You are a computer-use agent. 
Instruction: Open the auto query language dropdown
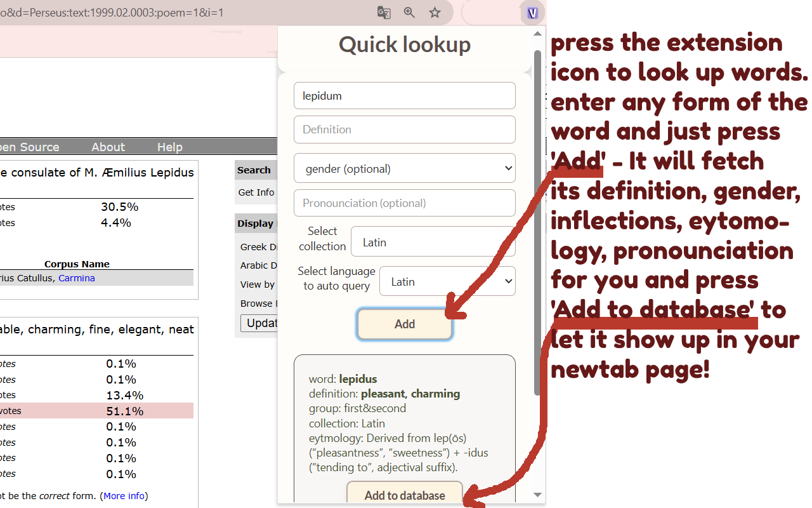(x=447, y=281)
